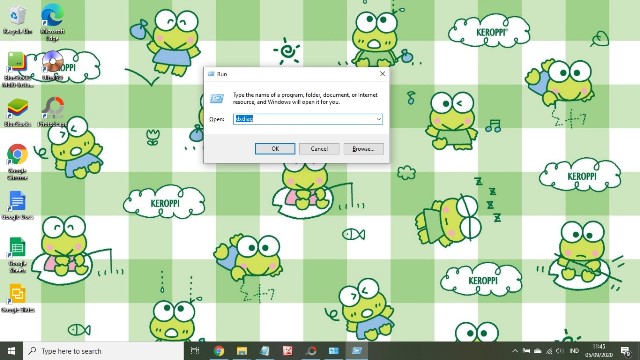Viewport: 640px width, 360px height.
Task: Open the volume tray icon
Action: (560, 351)
